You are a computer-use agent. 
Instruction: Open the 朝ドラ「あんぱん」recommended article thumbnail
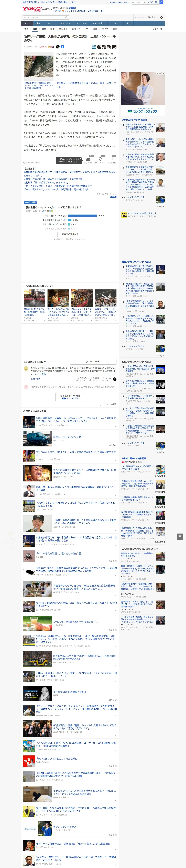(x=58, y=298)
